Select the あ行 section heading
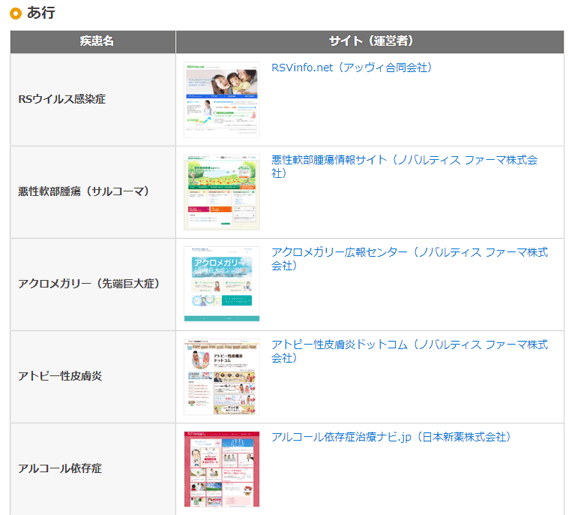Viewport: 575px width, 515px height. (41, 13)
